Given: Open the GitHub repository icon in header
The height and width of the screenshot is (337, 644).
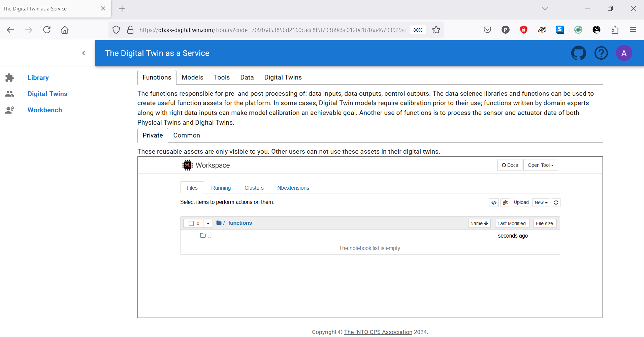Looking at the screenshot, I should click(x=578, y=53).
